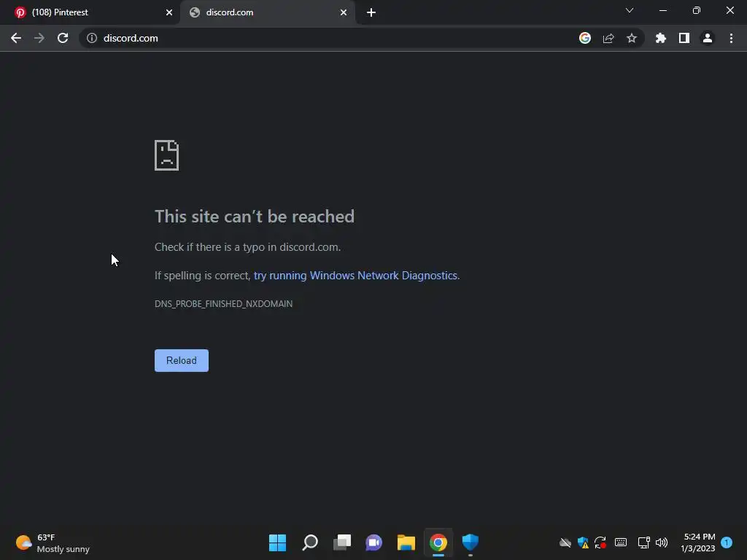Screen dimensions: 747x560
Task: Click the DNS_PROBE_FINISHED_NXDOMAIN error code
Action: pyautogui.click(x=223, y=304)
